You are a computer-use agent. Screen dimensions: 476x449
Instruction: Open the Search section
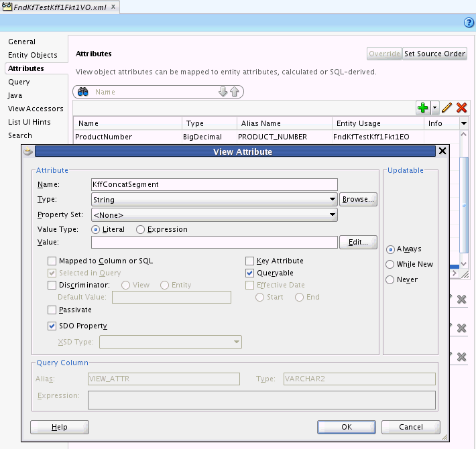pos(20,135)
